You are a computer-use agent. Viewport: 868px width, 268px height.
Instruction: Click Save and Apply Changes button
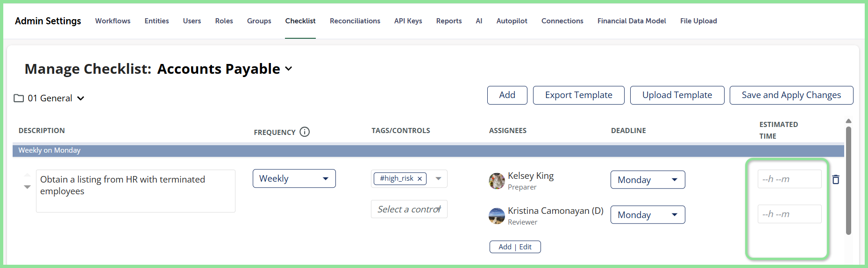point(791,95)
